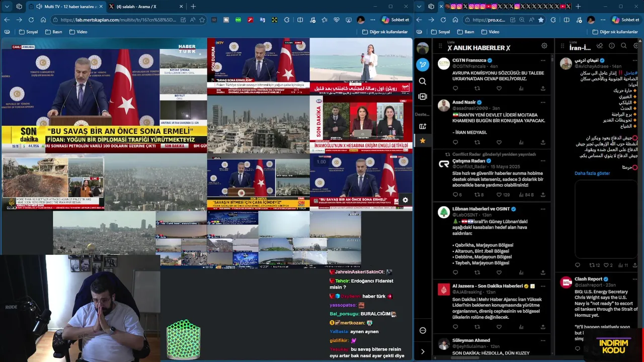The width and height of the screenshot is (644, 362).
Task: Refresh the Multi TV browser page
Action: [31, 20]
